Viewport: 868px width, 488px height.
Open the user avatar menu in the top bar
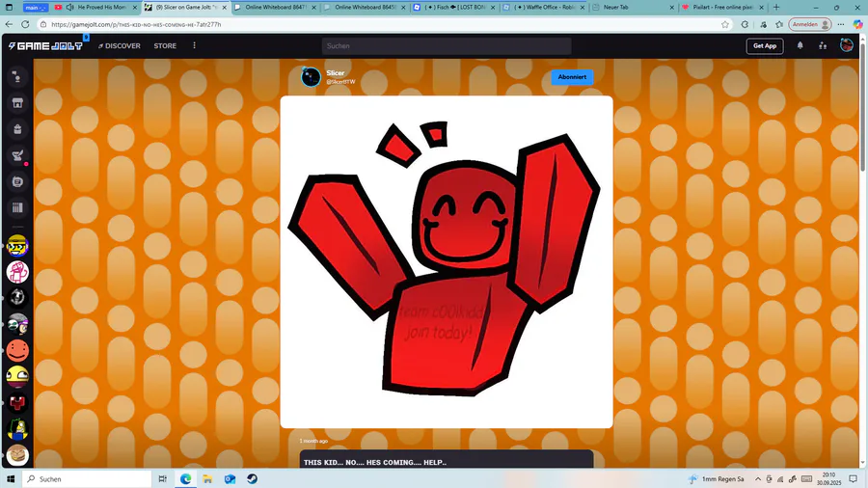click(847, 45)
